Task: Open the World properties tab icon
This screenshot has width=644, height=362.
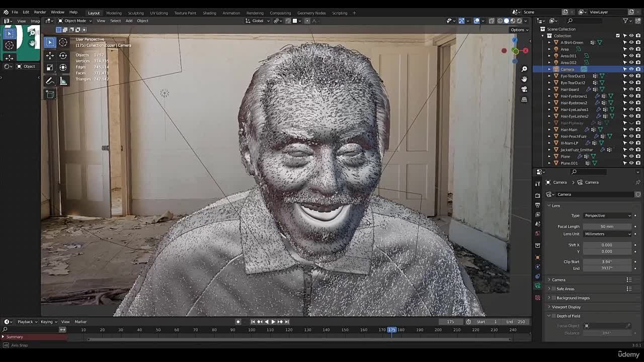Action: pyautogui.click(x=537, y=233)
